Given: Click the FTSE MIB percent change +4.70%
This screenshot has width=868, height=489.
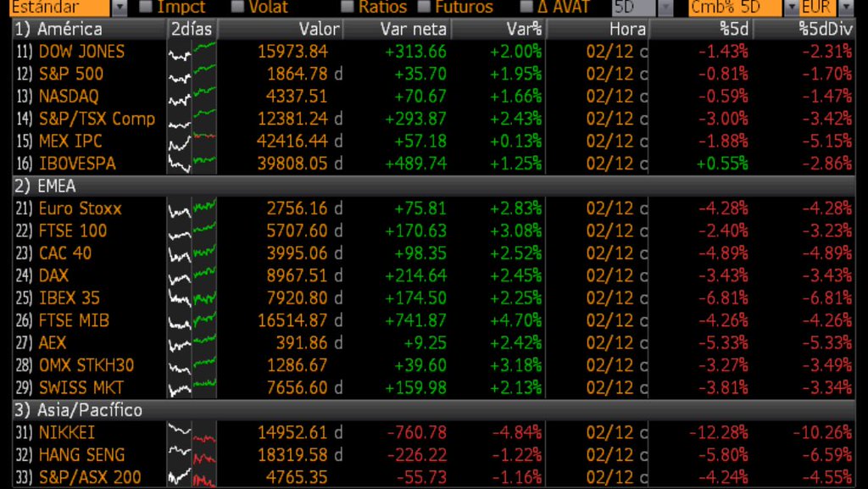Looking at the screenshot, I should tap(515, 320).
